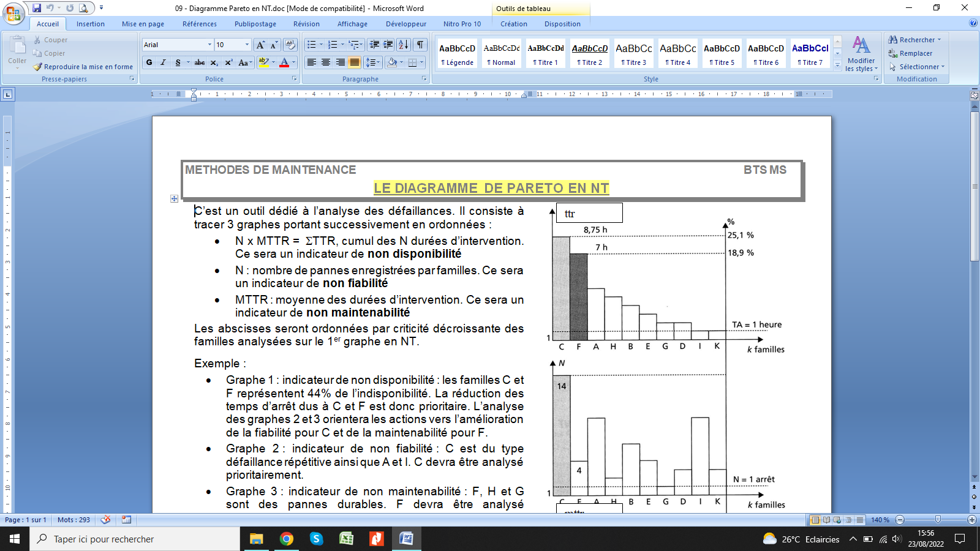Screen dimensions: 980x551
Task: Apply text highlight color pen
Action: [x=263, y=62]
